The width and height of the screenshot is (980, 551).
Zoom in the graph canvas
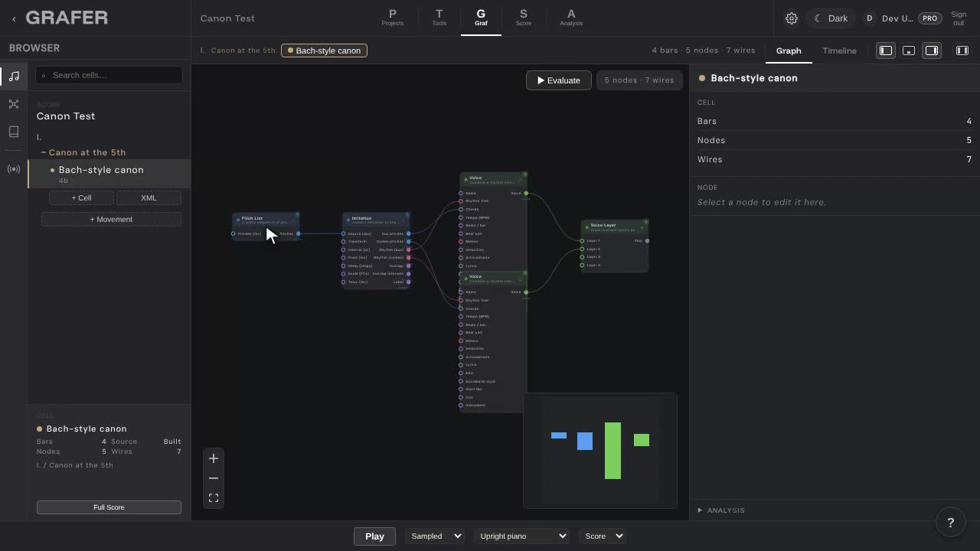[x=214, y=458]
